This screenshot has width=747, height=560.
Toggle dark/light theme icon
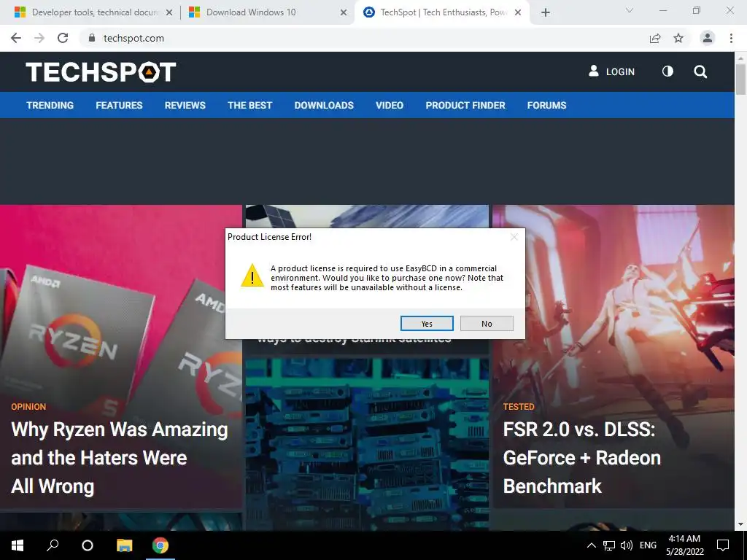pos(668,71)
